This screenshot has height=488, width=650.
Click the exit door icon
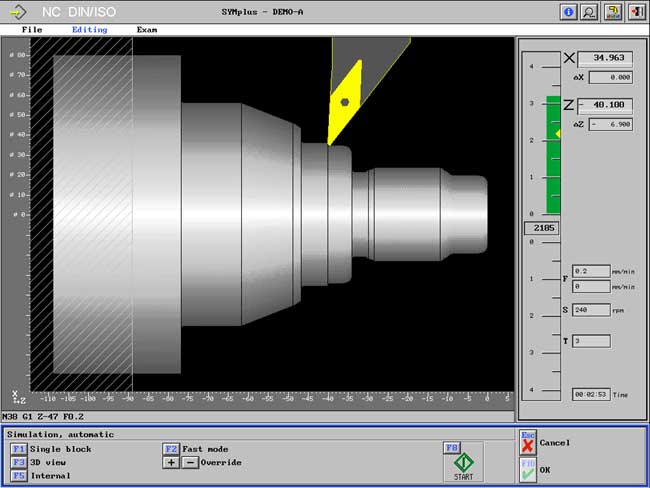point(636,12)
